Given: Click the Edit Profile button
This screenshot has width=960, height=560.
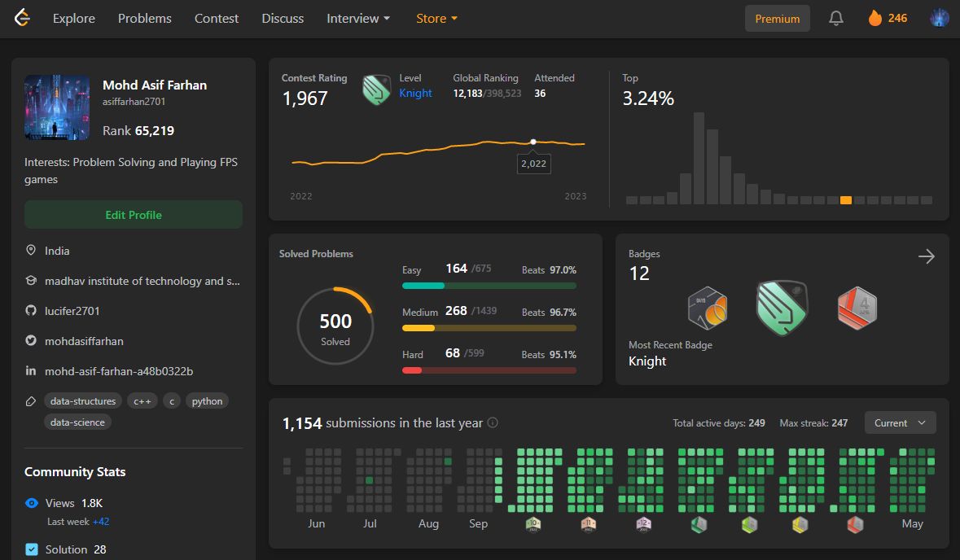Looking at the screenshot, I should pos(134,215).
